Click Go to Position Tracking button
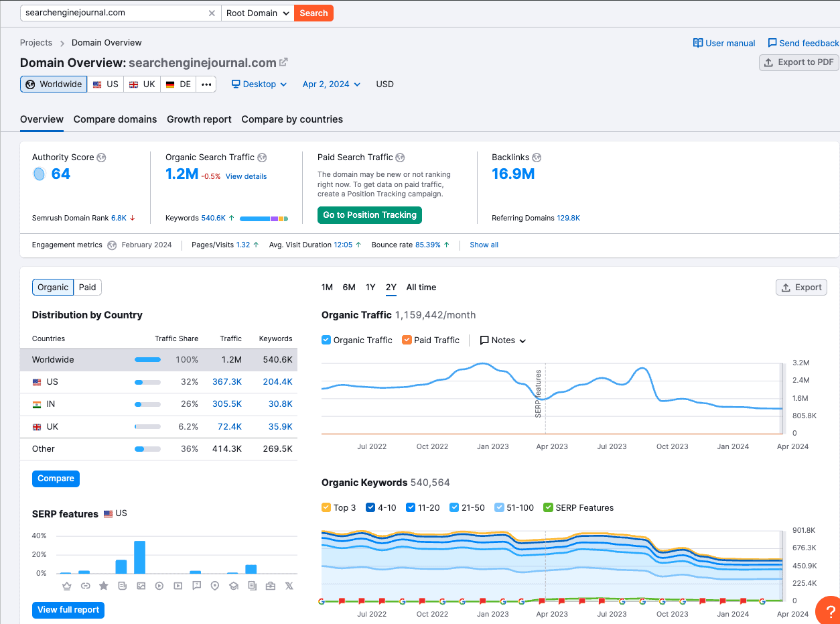This screenshot has height=624, width=840. click(370, 215)
